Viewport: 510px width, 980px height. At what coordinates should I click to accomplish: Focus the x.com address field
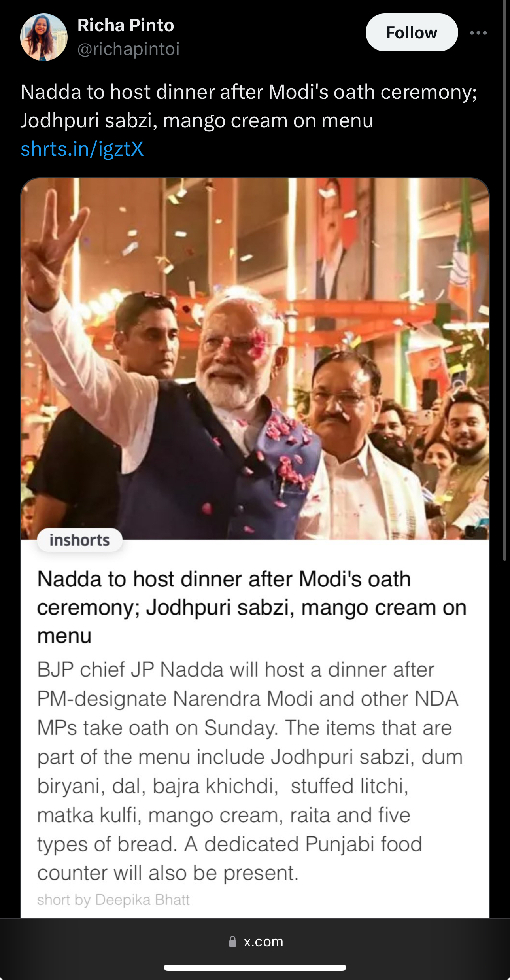(255, 942)
